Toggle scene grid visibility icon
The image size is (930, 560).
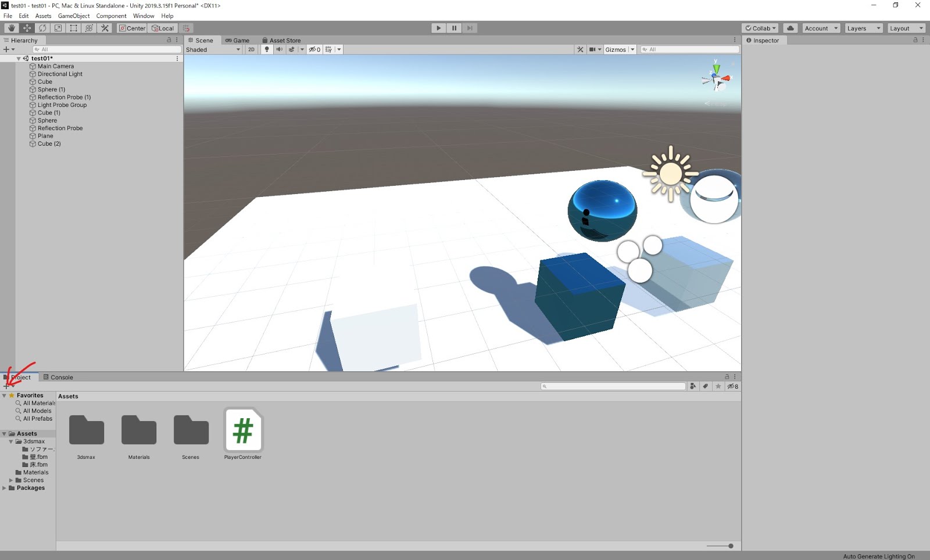pyautogui.click(x=328, y=49)
